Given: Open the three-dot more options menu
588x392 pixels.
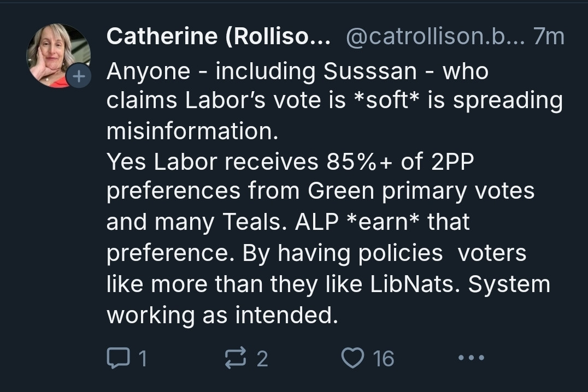Looking at the screenshot, I should pyautogui.click(x=472, y=358).
